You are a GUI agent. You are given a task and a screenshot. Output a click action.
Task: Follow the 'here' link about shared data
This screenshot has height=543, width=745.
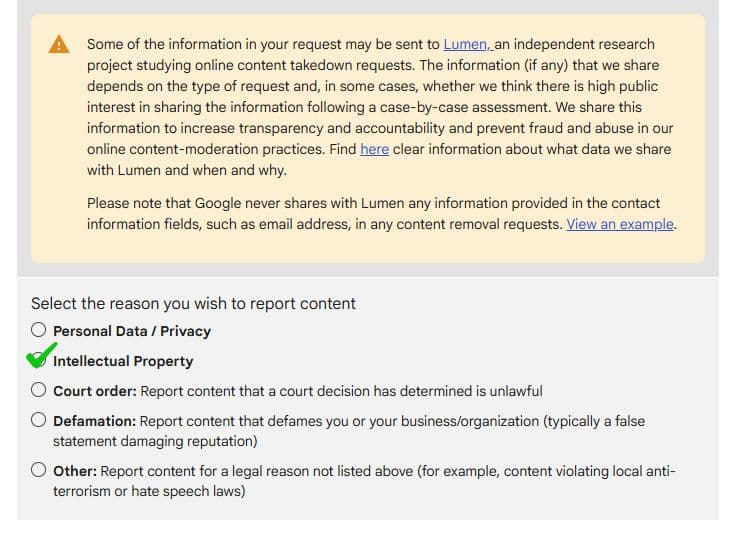(374, 149)
